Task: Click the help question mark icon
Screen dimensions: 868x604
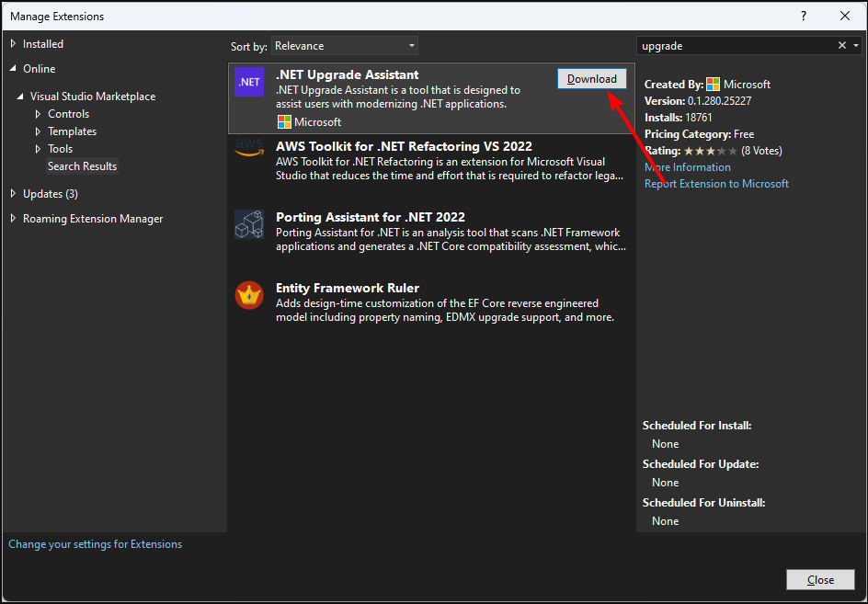Action: click(x=804, y=16)
